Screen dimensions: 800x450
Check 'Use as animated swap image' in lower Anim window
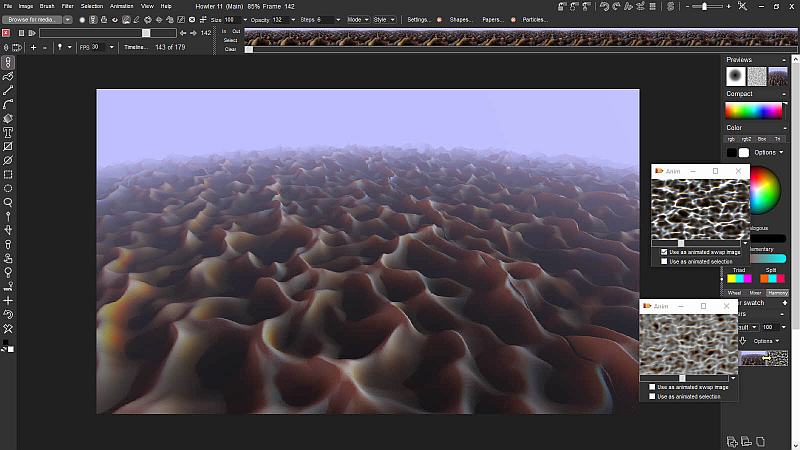[x=652, y=387]
